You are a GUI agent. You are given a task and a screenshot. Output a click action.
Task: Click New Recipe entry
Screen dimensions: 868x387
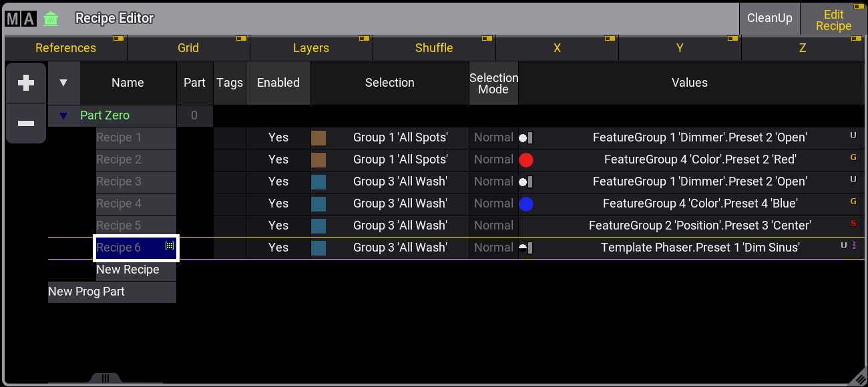pyautogui.click(x=128, y=270)
